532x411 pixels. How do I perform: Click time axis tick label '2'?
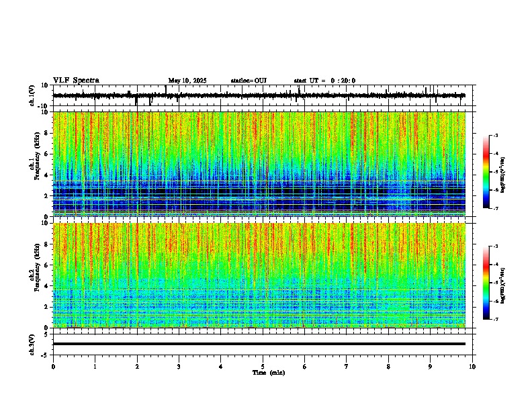pos(137,367)
